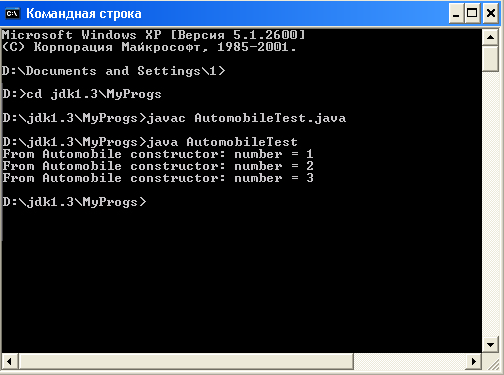Screen dimensions: 504x375
Task: Click the output line number = 1
Action: click(x=158, y=154)
